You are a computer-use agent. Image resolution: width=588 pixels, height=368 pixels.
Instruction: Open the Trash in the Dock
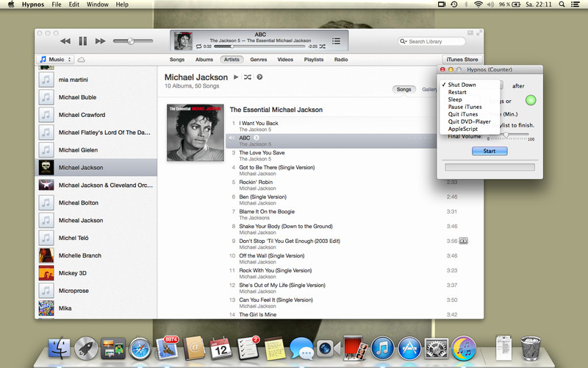tap(531, 348)
